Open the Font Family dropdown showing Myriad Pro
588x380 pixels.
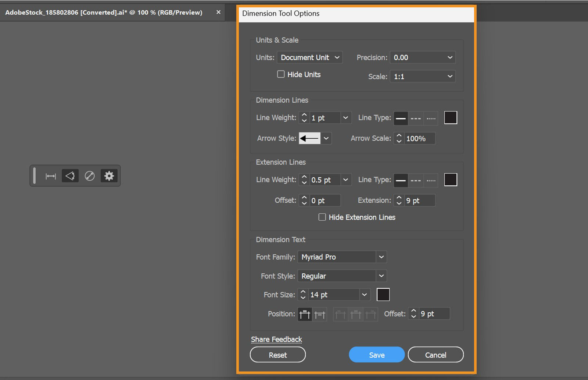[x=341, y=257]
